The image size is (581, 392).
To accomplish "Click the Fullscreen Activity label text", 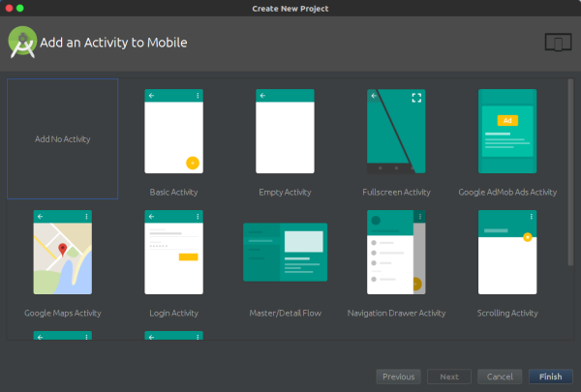I will tap(396, 193).
